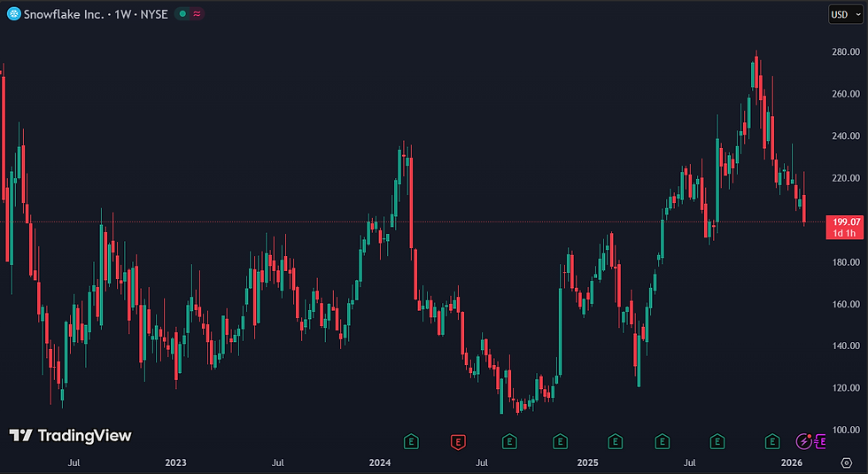
Task: Click the Snowflake company logo icon
Action: (14, 14)
